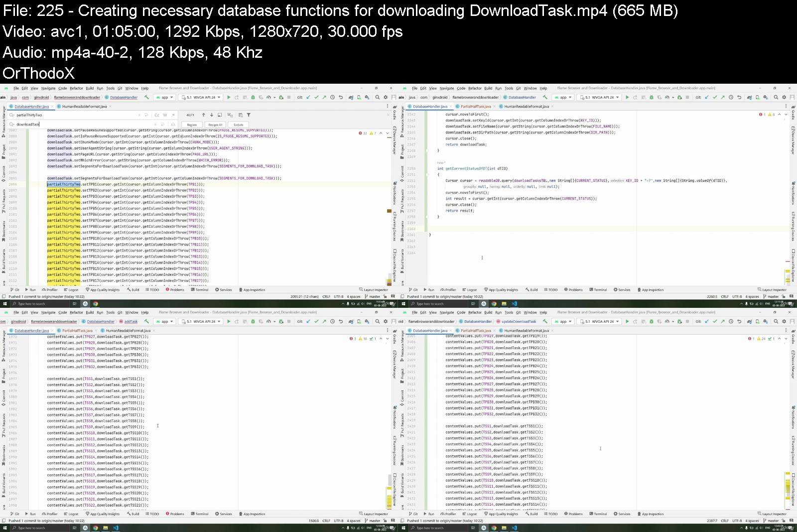Expand tabs overflow three-dot menu in top-left window
Viewport: 797px width, 532px height.
[x=388, y=106]
